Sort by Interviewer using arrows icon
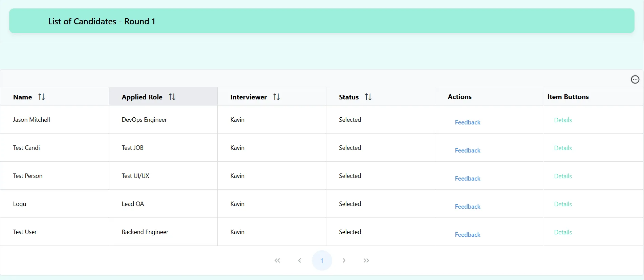This screenshot has height=280, width=644. point(276,97)
